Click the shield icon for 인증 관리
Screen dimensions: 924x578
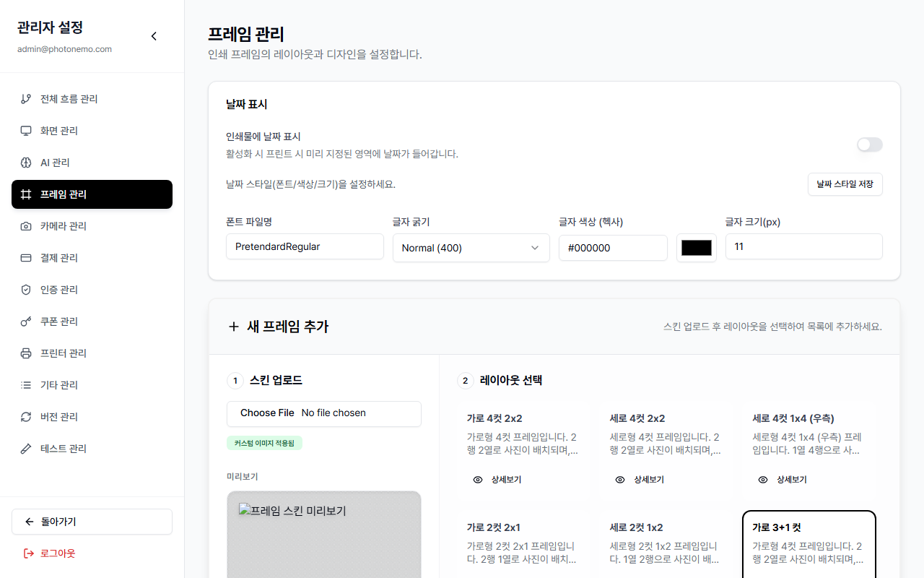pos(26,290)
